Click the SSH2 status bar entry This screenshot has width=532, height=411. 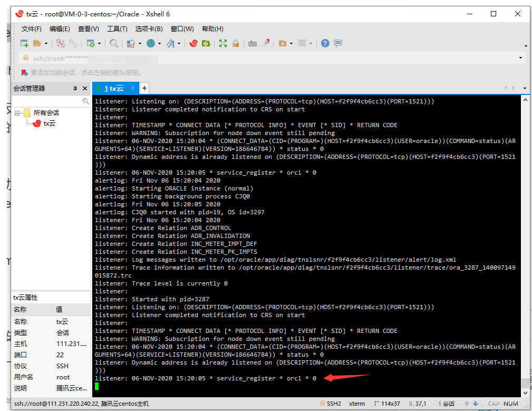point(331,404)
